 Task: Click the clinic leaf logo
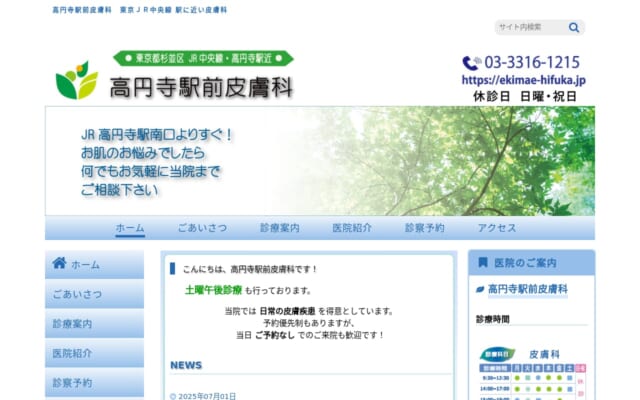pyautogui.click(x=77, y=80)
